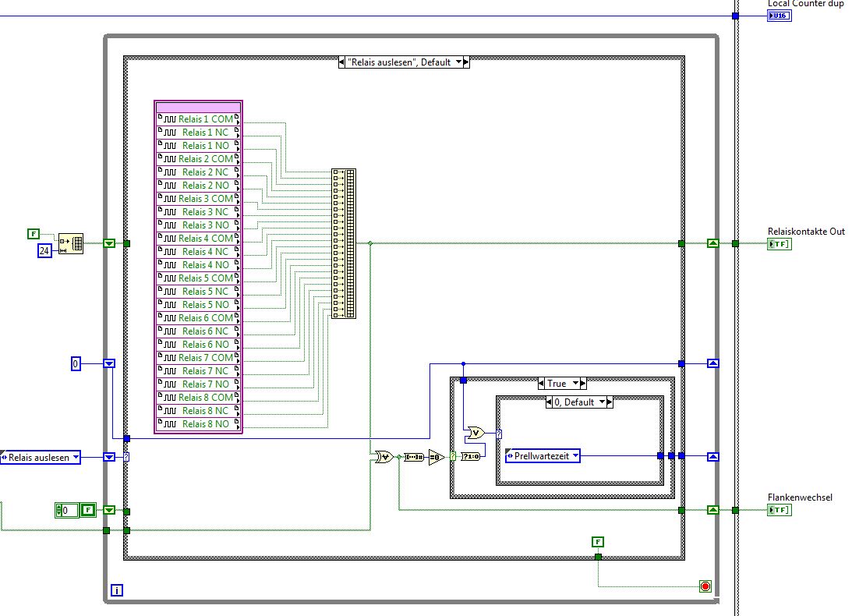
Task: Select the Relais 3 NO element
Action: (x=198, y=225)
